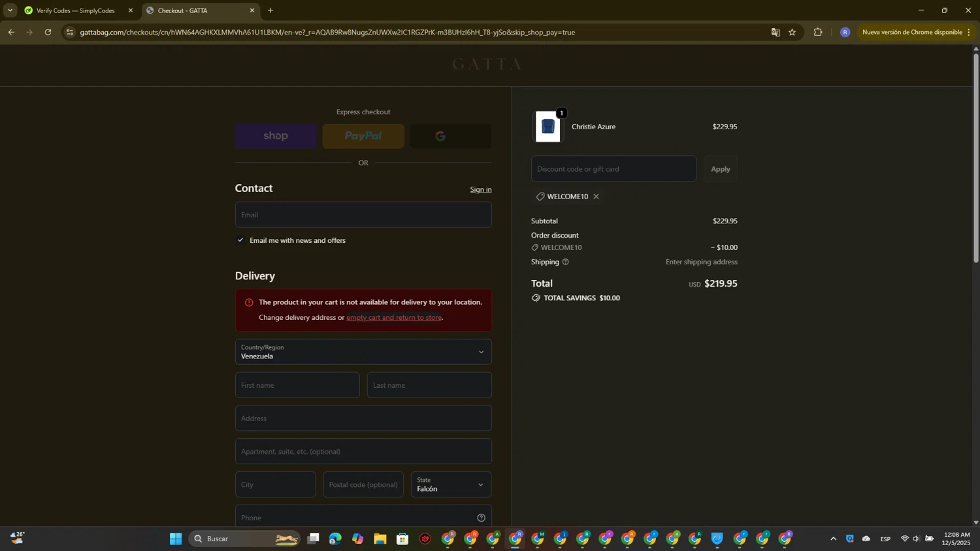Focus the Email input field
980x551 pixels.
tap(363, 215)
